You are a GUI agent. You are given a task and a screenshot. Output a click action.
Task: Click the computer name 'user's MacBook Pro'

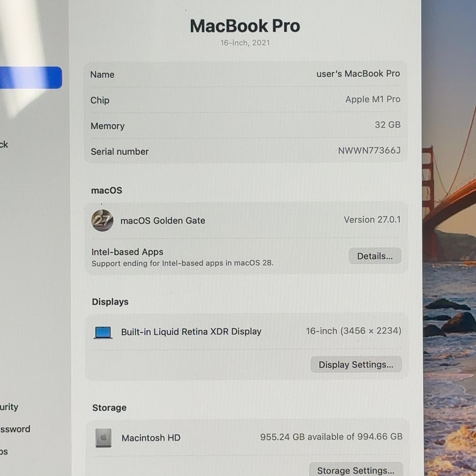[x=358, y=74]
